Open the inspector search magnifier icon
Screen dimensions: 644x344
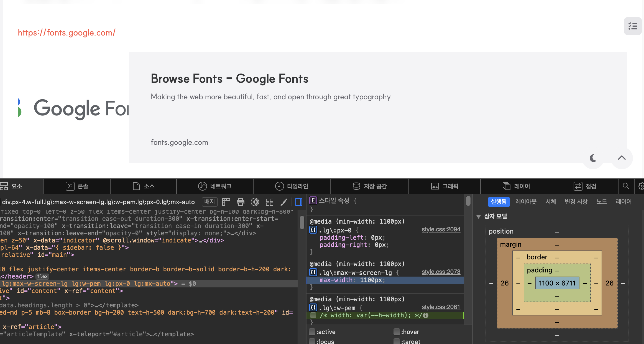click(x=626, y=186)
